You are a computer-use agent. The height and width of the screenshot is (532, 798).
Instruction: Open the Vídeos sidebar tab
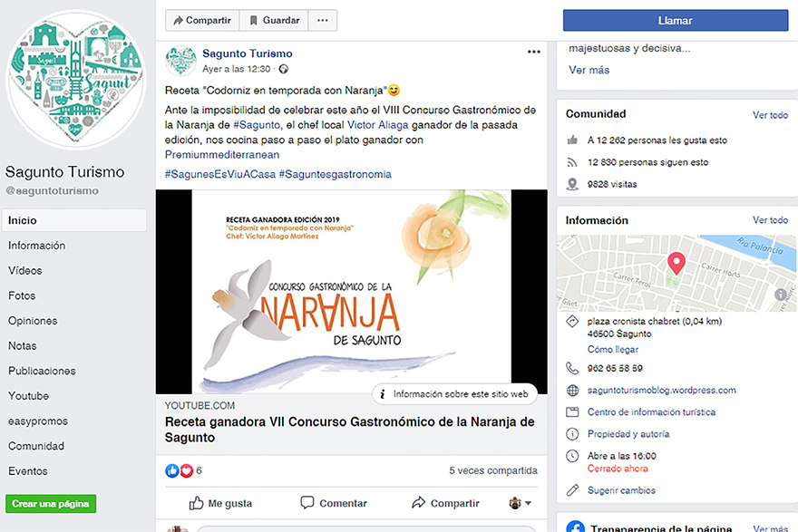point(25,271)
